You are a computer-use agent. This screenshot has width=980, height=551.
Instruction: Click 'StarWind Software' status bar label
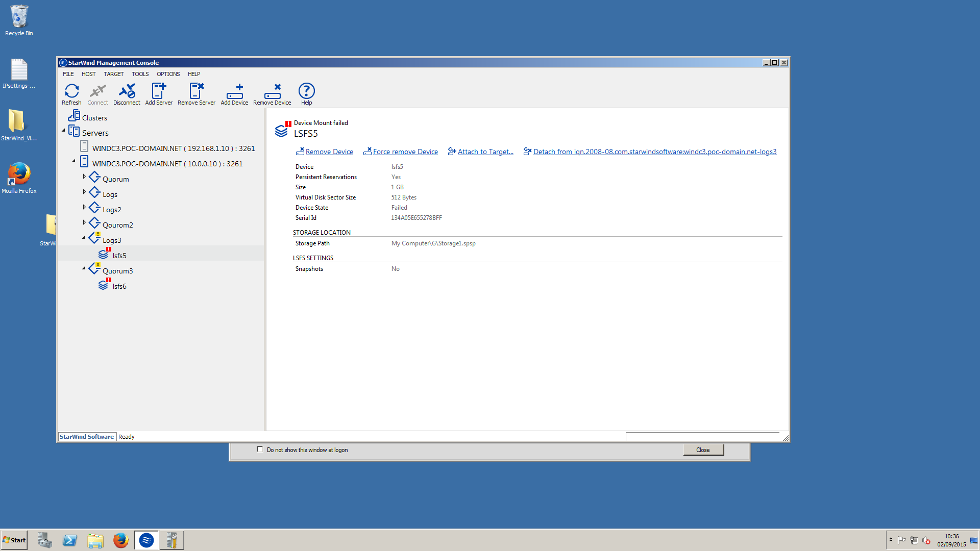(x=87, y=437)
